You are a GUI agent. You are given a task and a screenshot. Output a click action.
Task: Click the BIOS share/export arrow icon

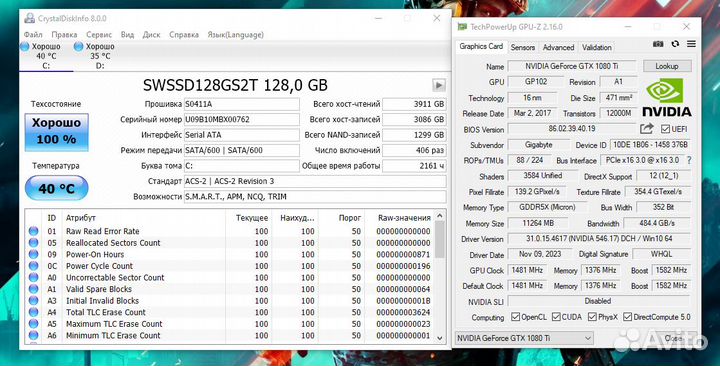pyautogui.click(x=647, y=129)
